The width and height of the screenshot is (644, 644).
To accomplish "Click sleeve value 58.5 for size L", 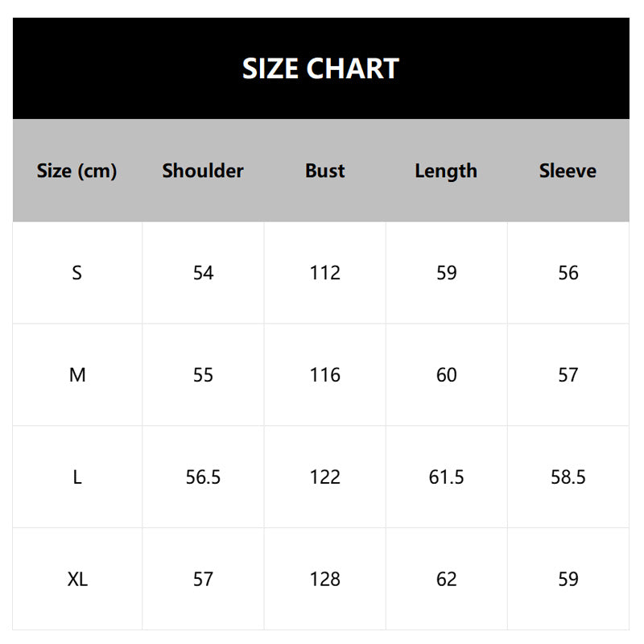I will [x=568, y=477].
